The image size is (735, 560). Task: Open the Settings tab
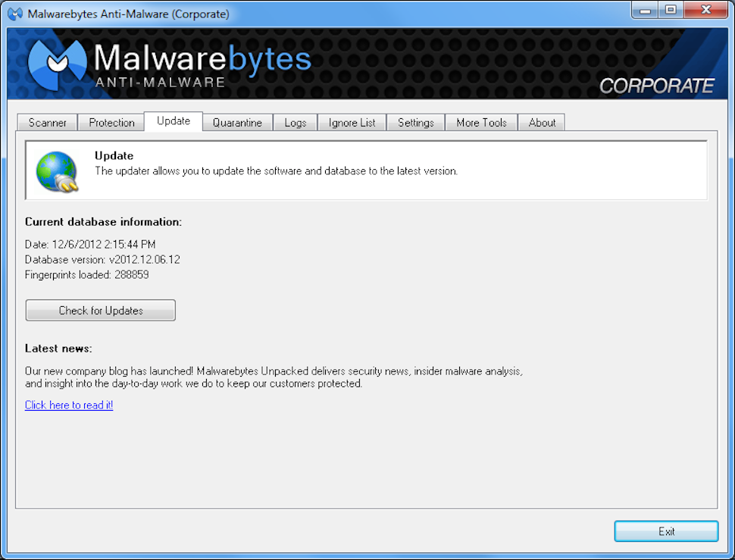point(415,122)
